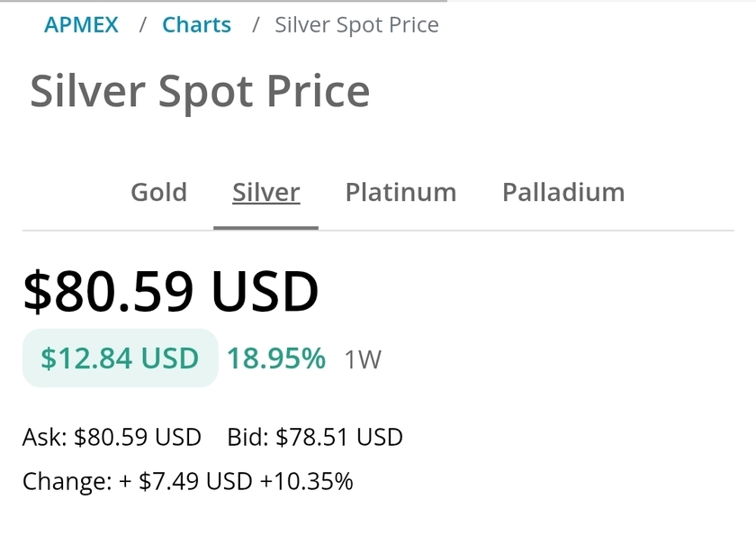Click the page loading bar at top

(223, 2)
